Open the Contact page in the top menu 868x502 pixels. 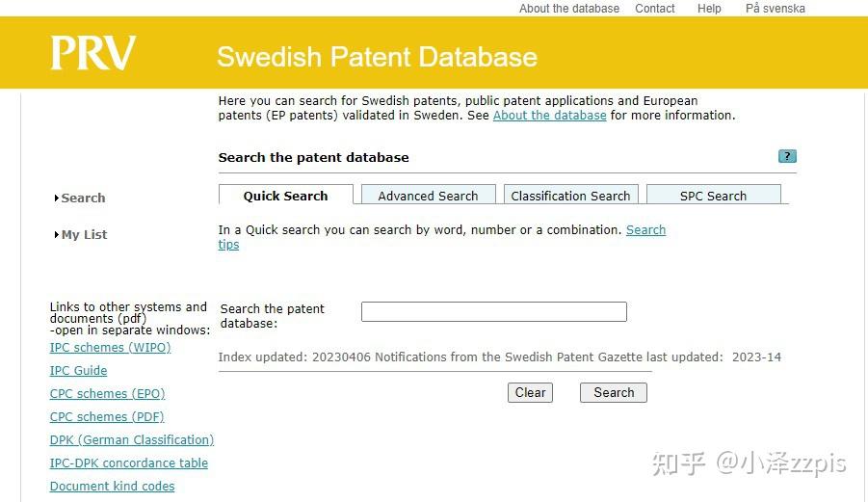click(655, 9)
